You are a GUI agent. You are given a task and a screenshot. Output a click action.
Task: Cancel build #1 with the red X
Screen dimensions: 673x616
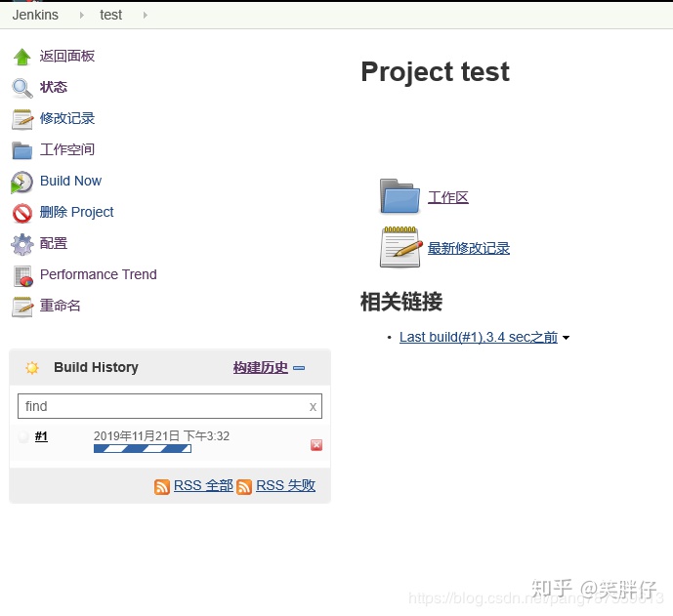pyautogui.click(x=316, y=445)
